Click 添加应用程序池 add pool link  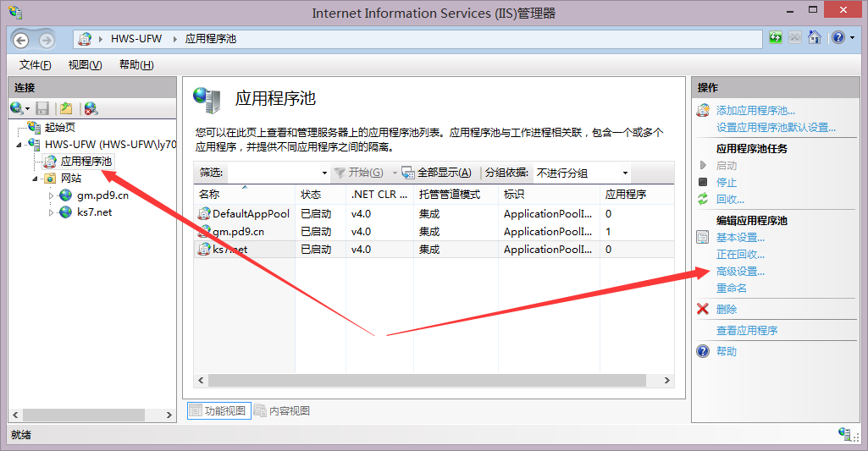point(755,111)
